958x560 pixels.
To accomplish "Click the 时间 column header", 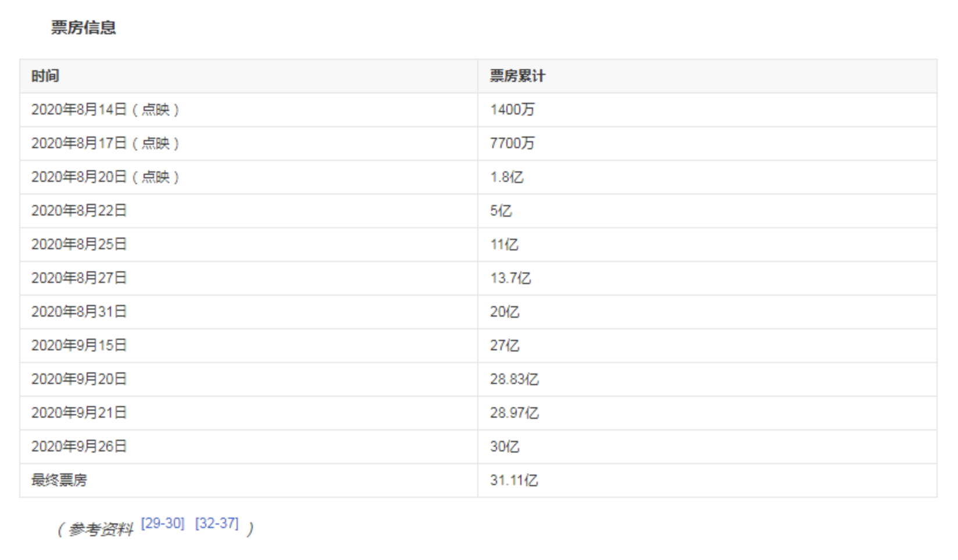I will click(x=249, y=76).
